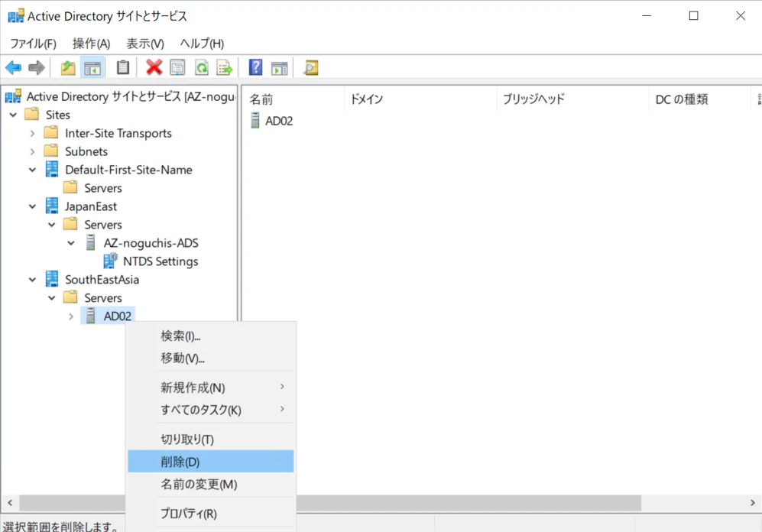Collapse the Servers node under SouthEastAsia

(52, 298)
